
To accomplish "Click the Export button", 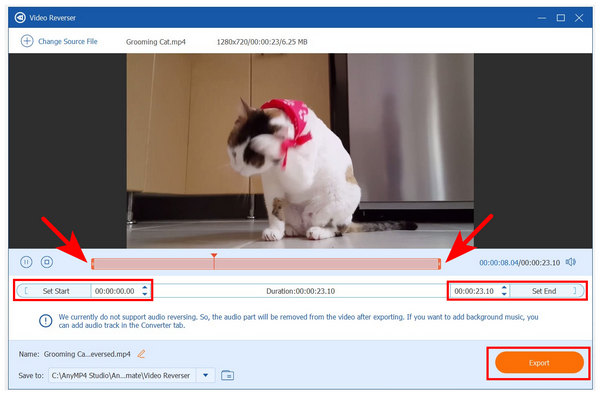I will [x=539, y=363].
